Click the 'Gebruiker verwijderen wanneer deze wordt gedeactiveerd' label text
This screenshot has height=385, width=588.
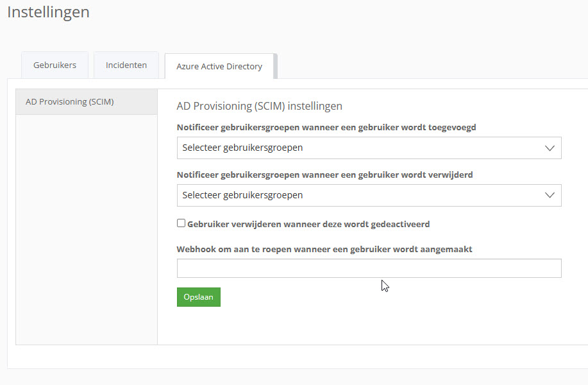[x=308, y=225]
